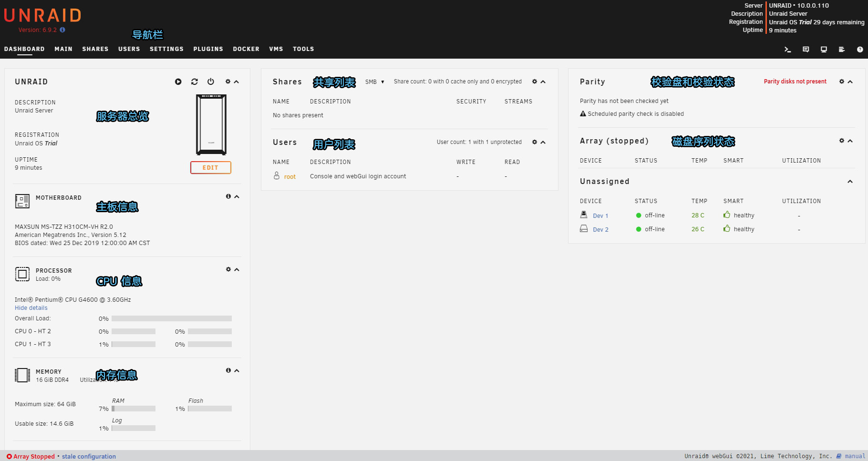Viewport: 868px width, 461px height.
Task: Click the Flash usage bar
Action: [210, 409]
